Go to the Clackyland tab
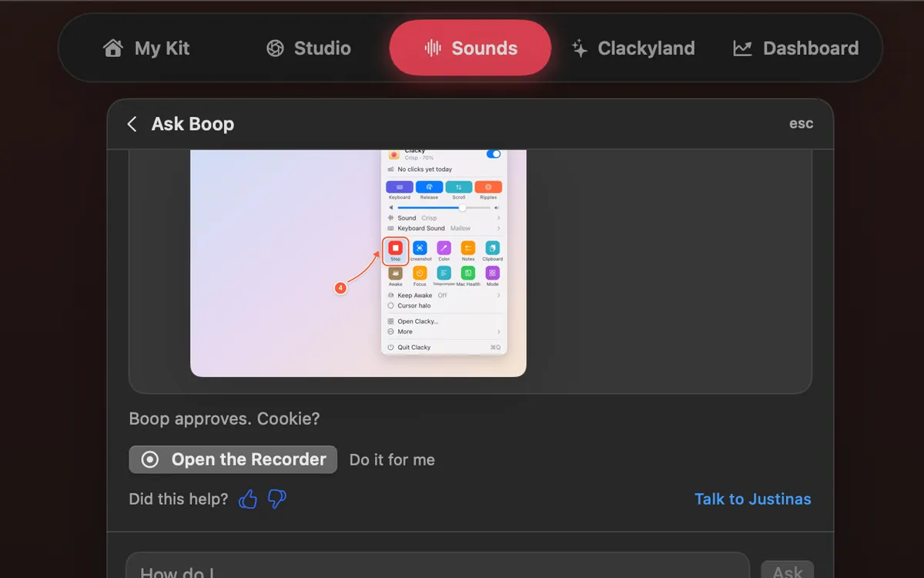The height and width of the screenshot is (578, 924). 633,49
